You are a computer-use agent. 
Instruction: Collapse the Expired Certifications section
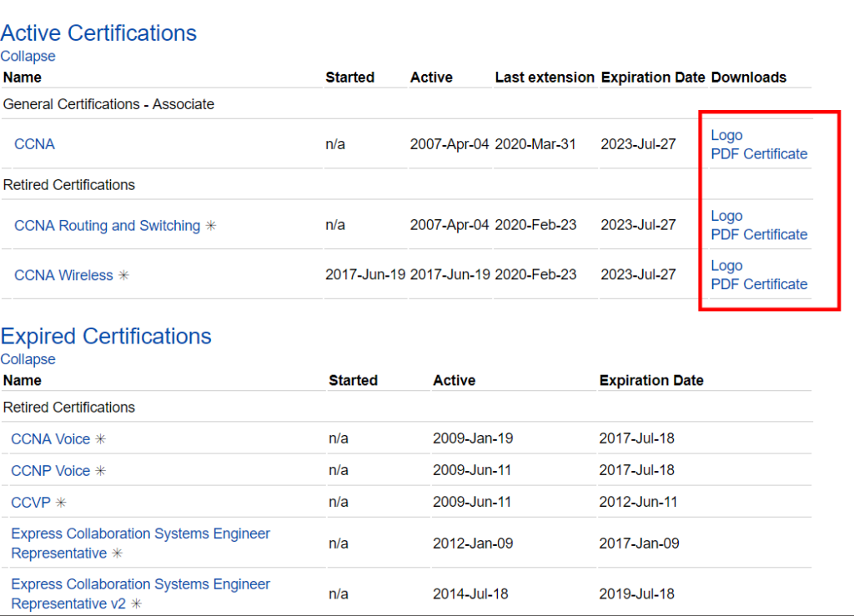point(28,360)
